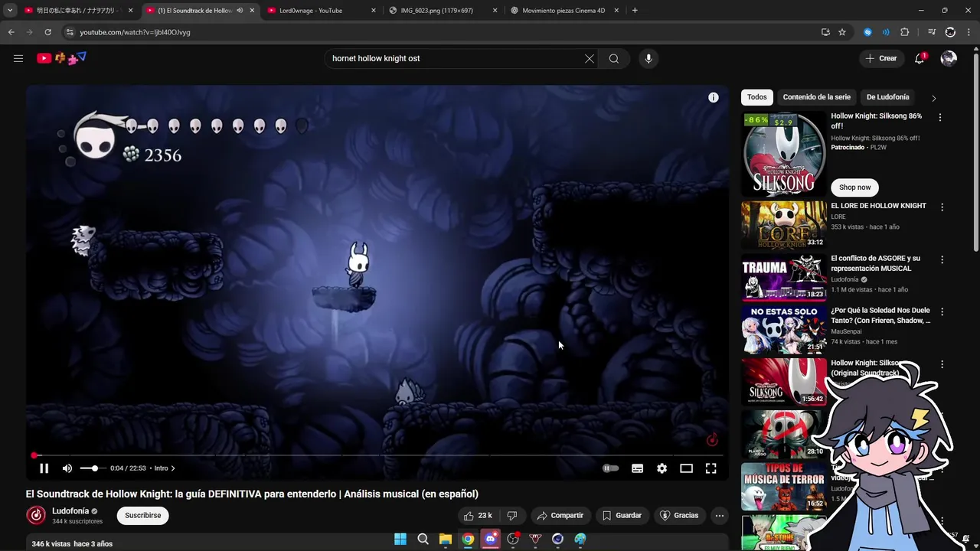Run search with magnifier button

point(614,58)
